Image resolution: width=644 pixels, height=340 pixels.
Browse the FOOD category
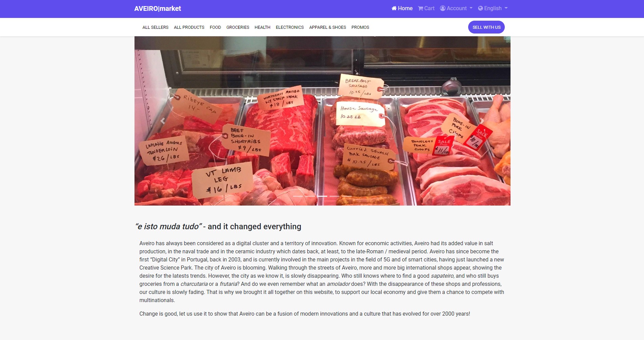pos(215,27)
